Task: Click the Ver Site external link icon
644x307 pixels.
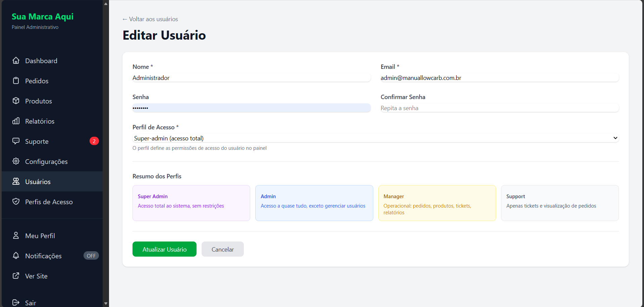Action: (16, 276)
